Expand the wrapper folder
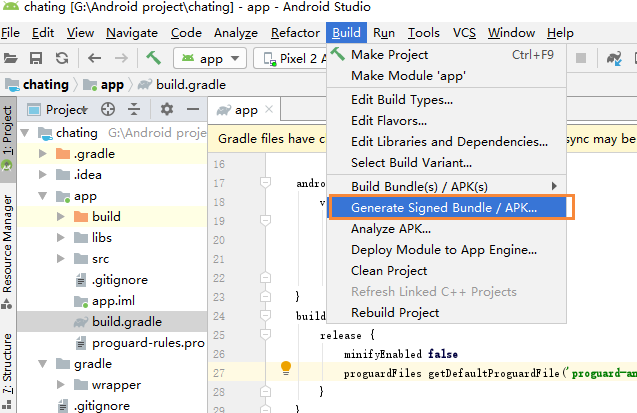 [61, 385]
